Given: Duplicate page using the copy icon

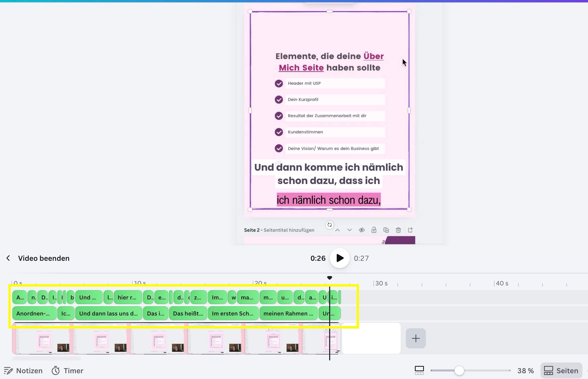Looking at the screenshot, I should (x=386, y=230).
